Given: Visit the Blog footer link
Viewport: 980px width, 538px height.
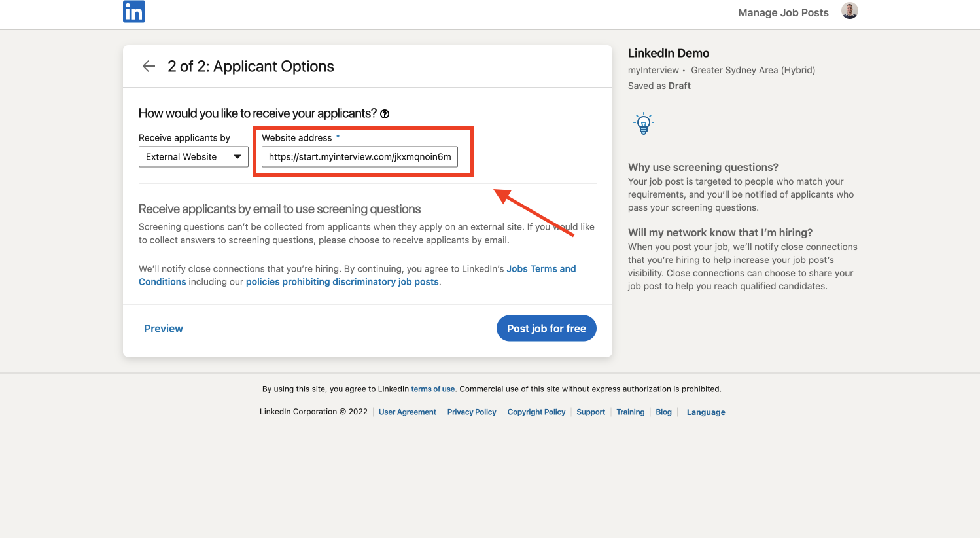Looking at the screenshot, I should pyautogui.click(x=663, y=412).
